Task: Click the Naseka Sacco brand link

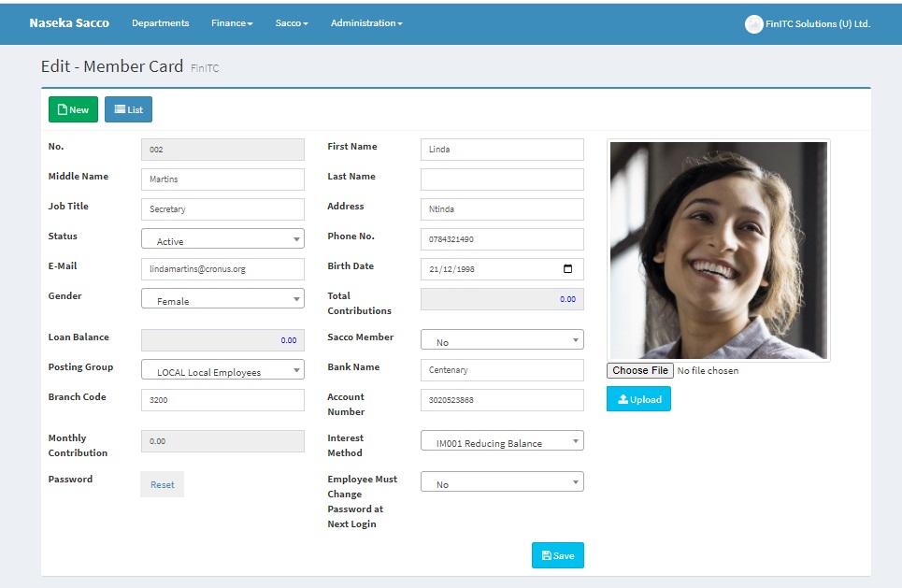Action: coord(69,23)
